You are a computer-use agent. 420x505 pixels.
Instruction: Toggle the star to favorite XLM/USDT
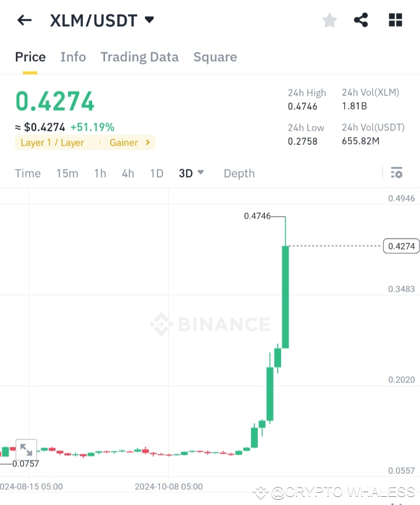pos(329,20)
